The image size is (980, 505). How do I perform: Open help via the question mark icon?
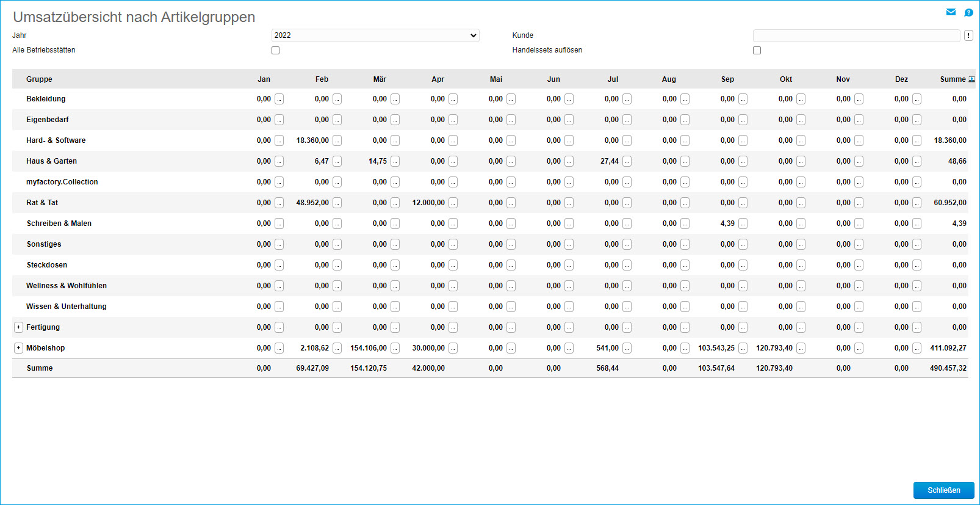(968, 12)
